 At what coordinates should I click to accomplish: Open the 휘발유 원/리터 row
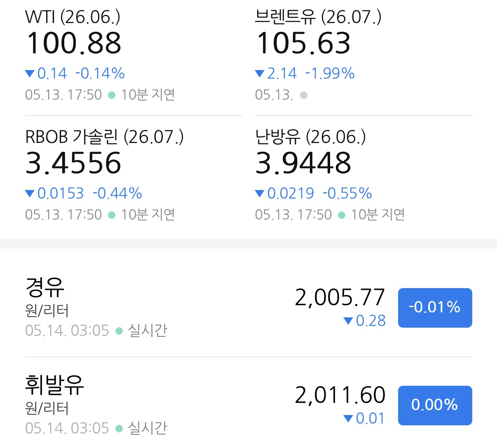pos(248,405)
